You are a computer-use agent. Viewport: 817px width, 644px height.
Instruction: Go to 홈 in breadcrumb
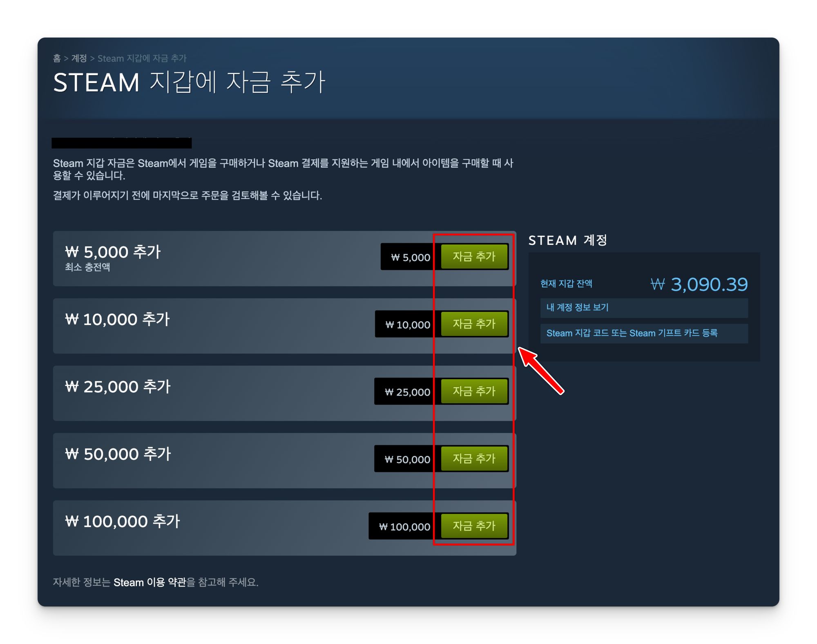pos(57,58)
